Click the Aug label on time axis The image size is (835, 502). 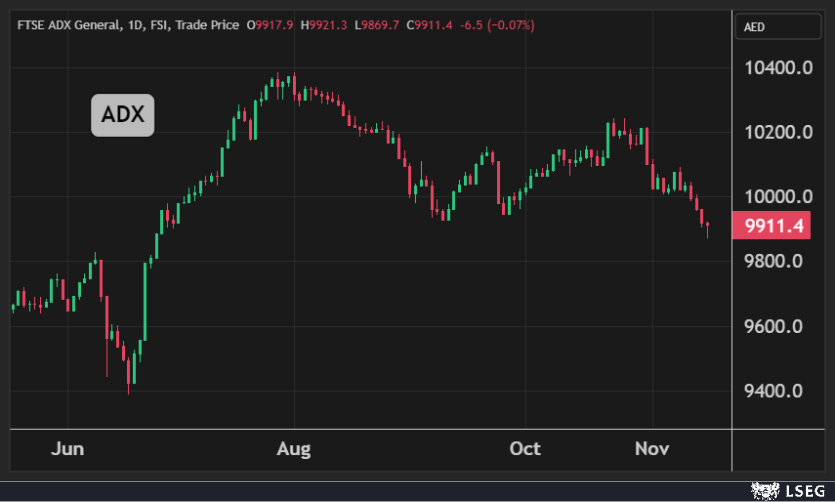click(294, 449)
